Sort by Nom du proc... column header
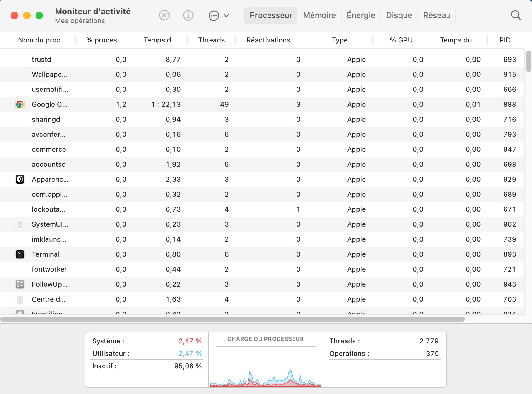The width and height of the screenshot is (532, 394). coord(42,40)
